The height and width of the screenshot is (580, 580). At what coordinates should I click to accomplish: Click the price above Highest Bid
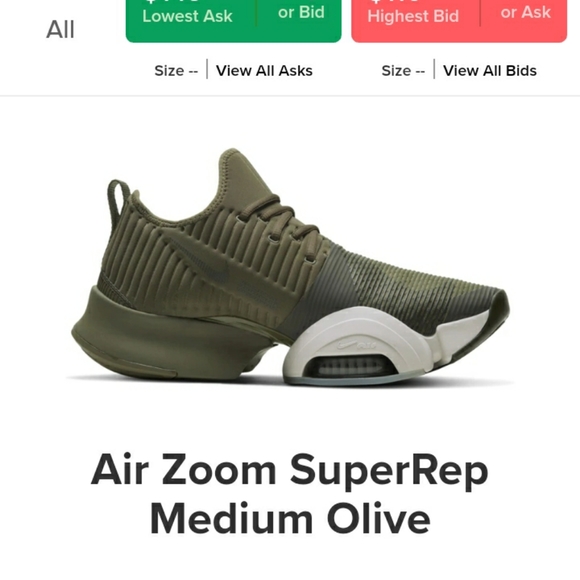click(x=396, y=1)
